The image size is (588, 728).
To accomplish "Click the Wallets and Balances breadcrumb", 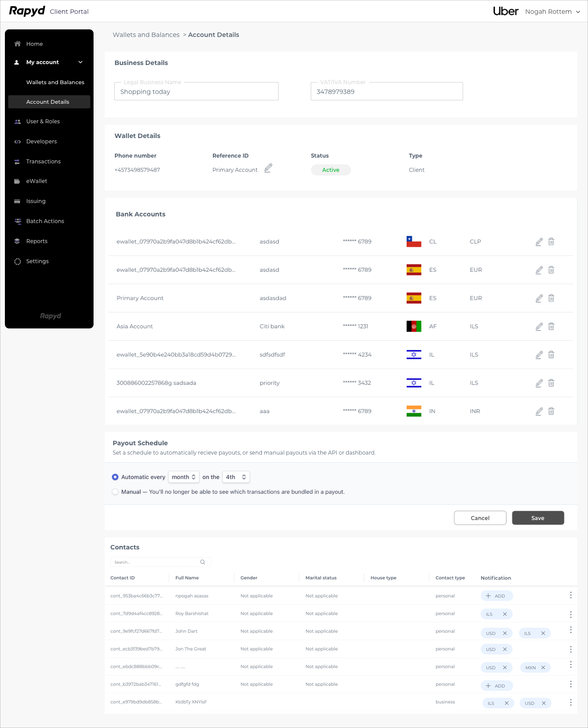I will 146,35.
